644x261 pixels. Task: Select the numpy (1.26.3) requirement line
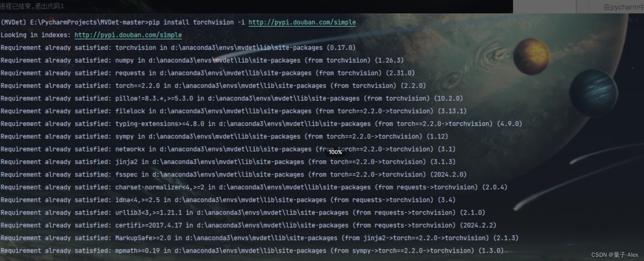(x=202, y=60)
